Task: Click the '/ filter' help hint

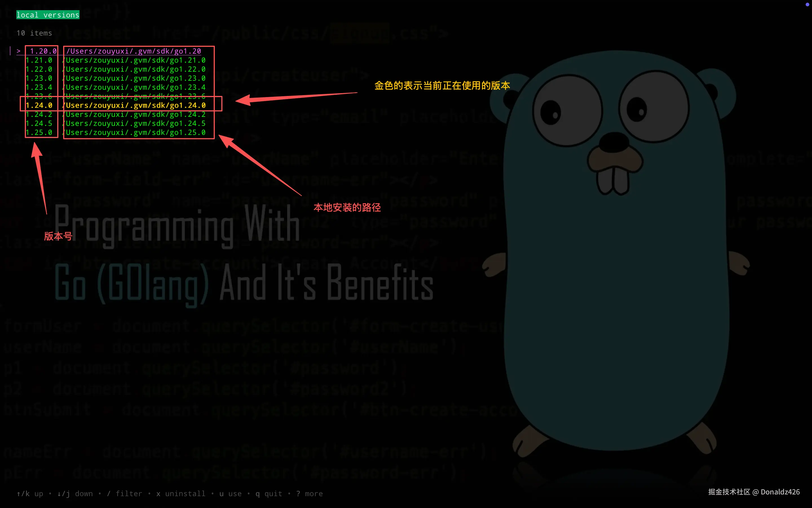Action: (125, 494)
